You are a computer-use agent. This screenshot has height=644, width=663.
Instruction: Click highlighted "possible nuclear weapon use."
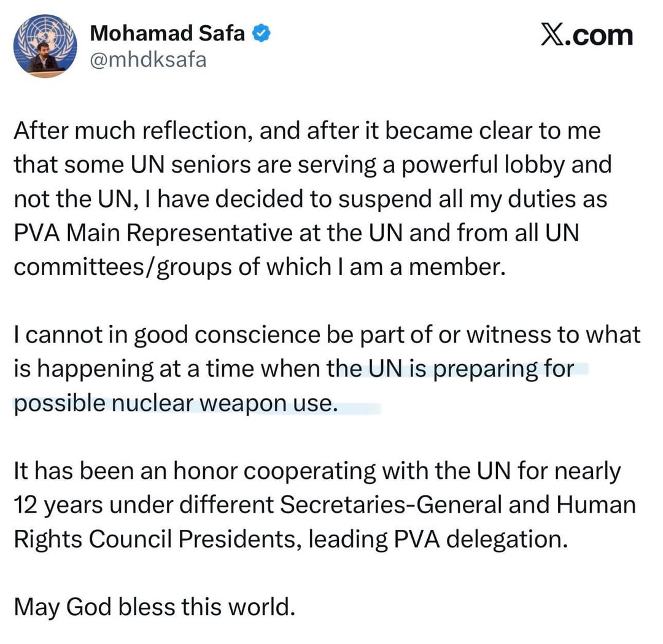pos(176,404)
